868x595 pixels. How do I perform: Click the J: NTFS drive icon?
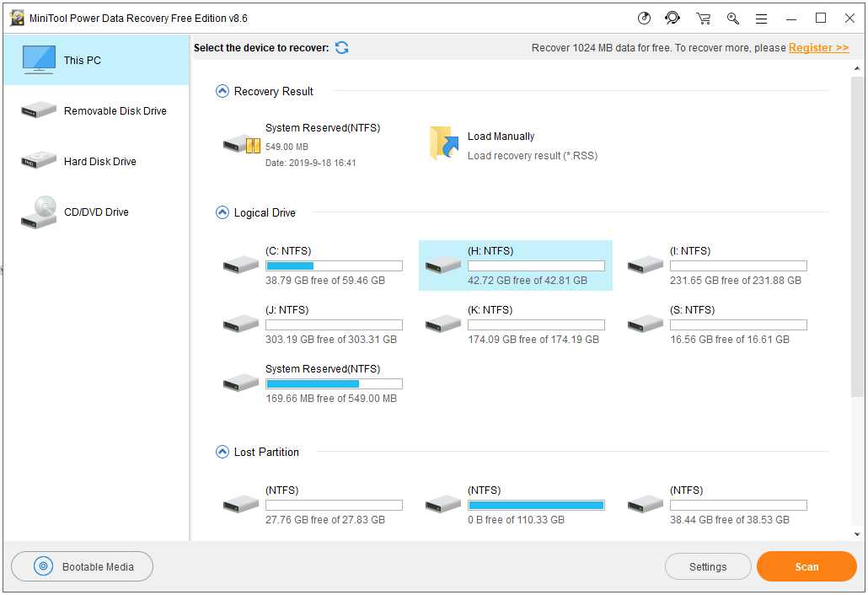point(240,324)
